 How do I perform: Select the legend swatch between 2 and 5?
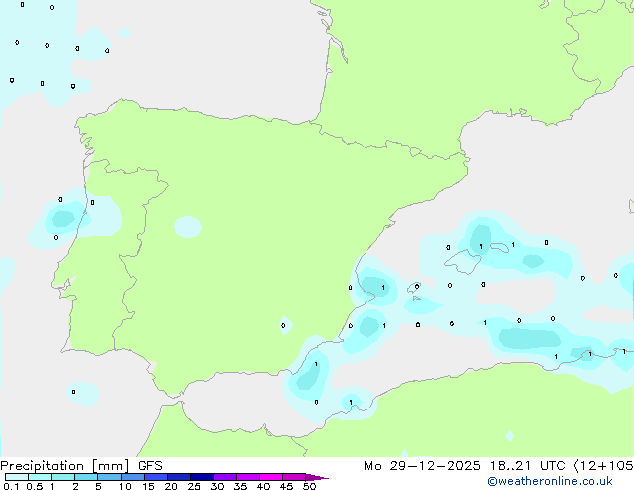click(86, 477)
